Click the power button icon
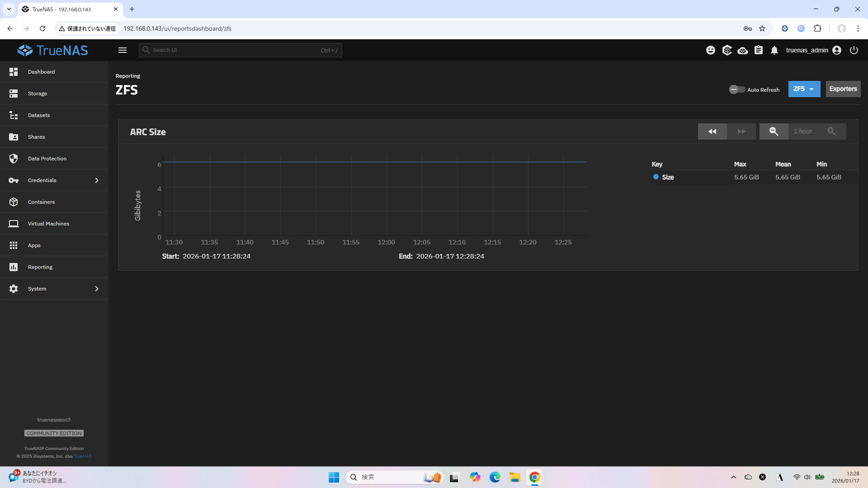 tap(854, 50)
